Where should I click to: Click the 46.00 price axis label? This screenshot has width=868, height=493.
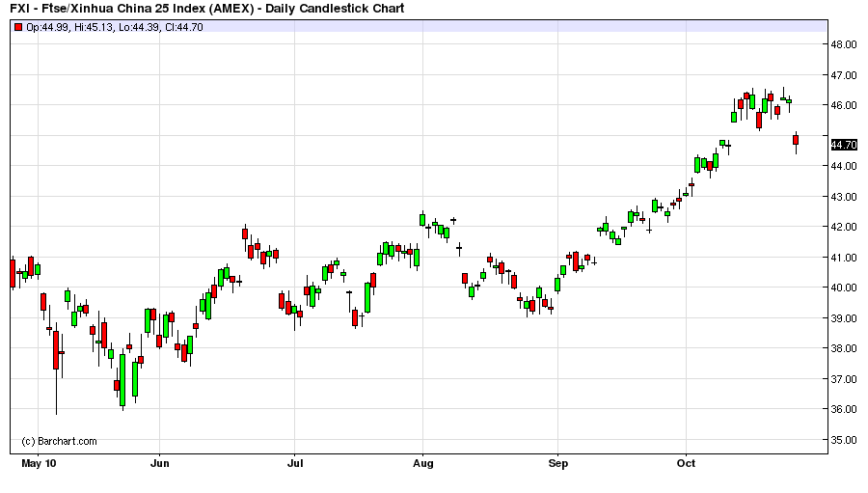tap(844, 105)
